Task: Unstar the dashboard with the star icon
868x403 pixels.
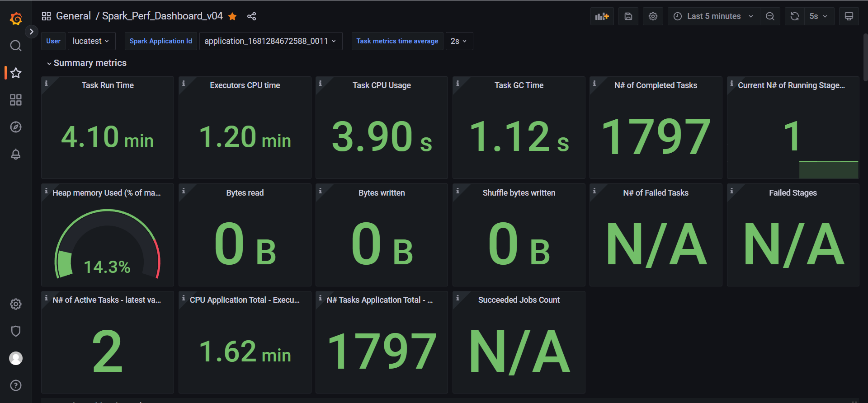Action: pyautogui.click(x=232, y=16)
